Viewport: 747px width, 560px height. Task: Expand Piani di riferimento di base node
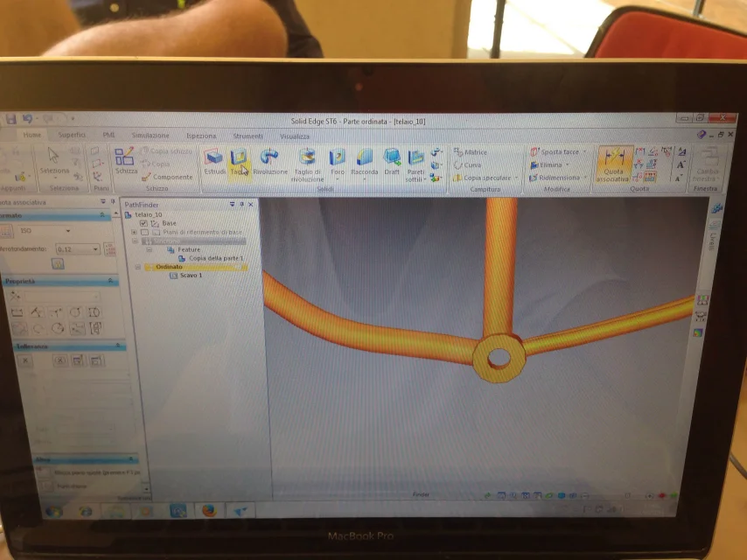[134, 232]
